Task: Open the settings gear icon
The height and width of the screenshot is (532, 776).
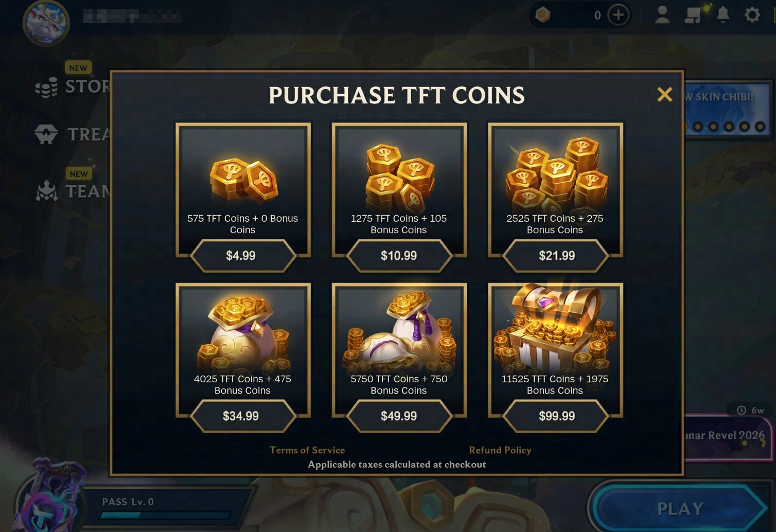Action: (x=752, y=14)
